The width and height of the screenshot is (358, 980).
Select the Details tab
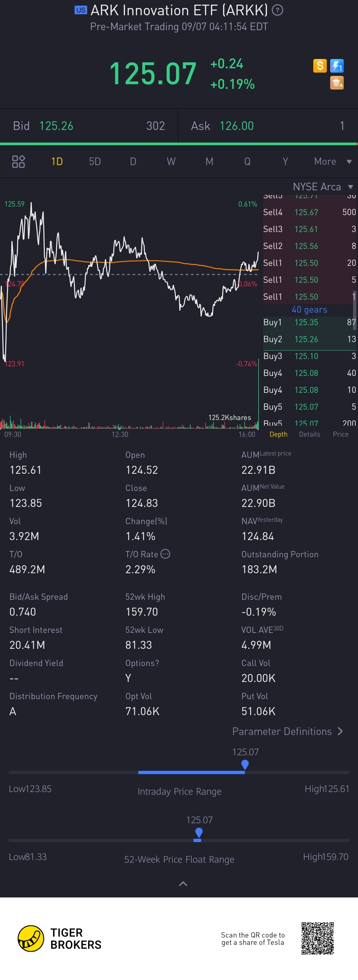[x=310, y=434]
